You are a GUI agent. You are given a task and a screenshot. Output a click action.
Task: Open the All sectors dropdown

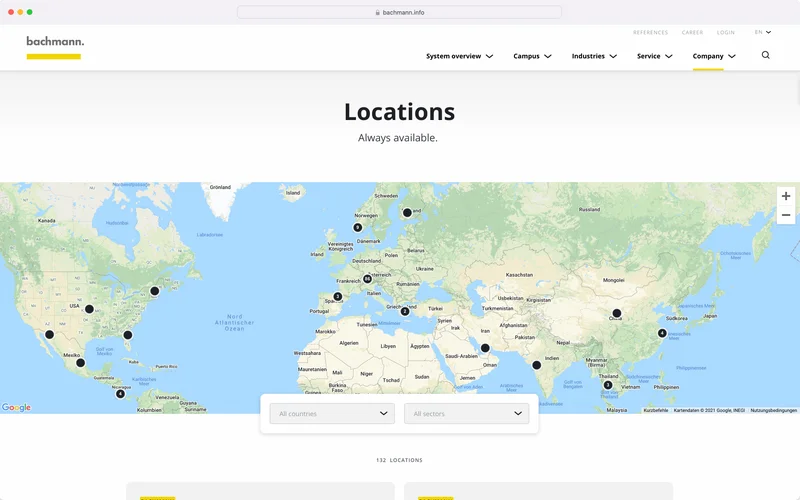(466, 413)
